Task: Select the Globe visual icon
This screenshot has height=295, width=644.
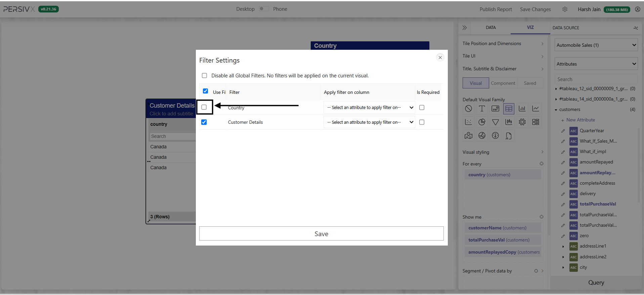Action: [x=482, y=136]
